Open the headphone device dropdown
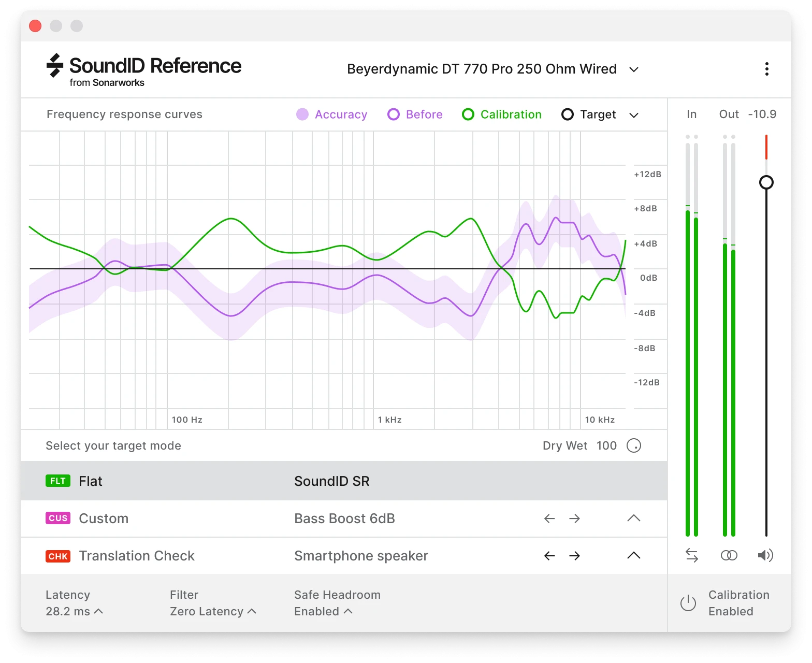 633,69
